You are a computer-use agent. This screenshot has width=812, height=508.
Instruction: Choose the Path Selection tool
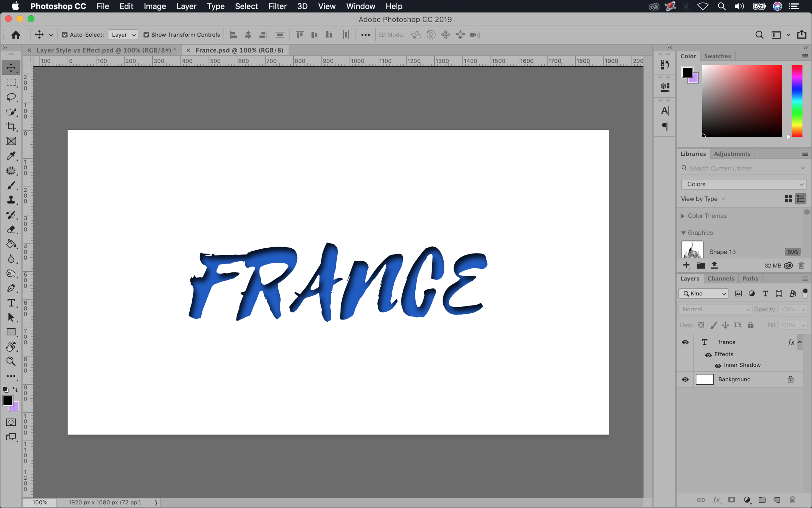[11, 318]
